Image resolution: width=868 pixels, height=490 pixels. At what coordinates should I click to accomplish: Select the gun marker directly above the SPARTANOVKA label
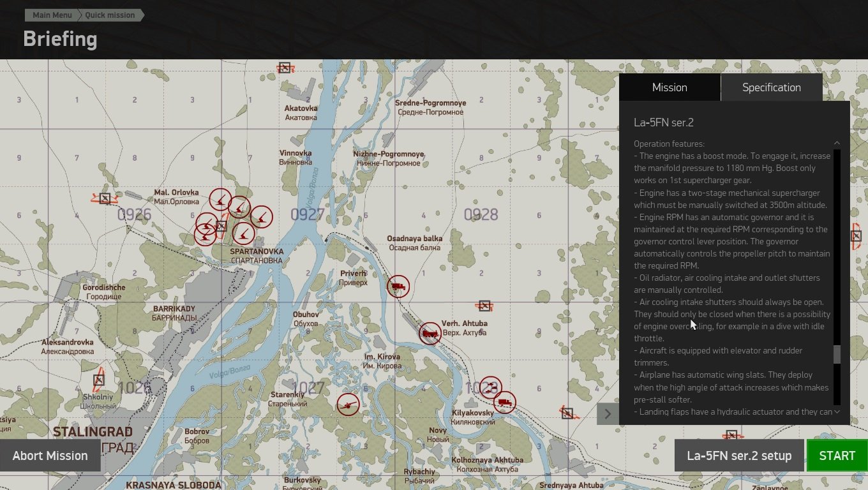coord(244,234)
